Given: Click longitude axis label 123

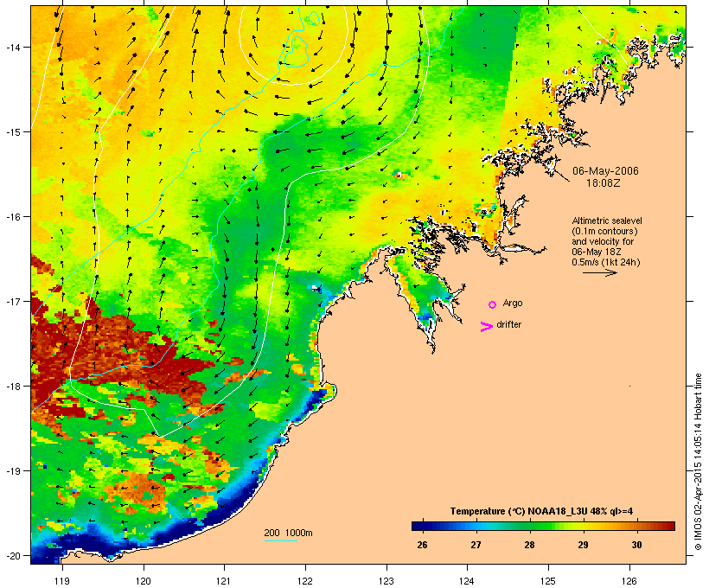Looking at the screenshot, I should click(386, 581).
